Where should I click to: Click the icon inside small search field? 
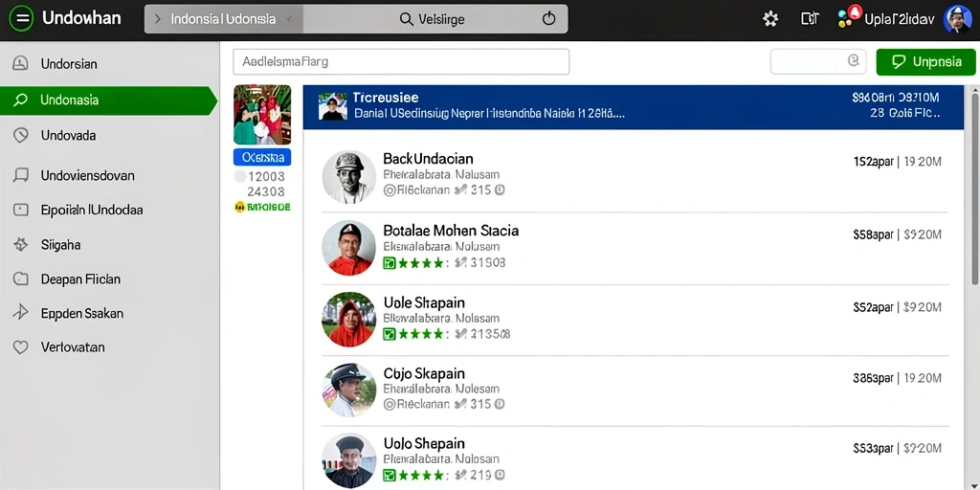pos(853,60)
